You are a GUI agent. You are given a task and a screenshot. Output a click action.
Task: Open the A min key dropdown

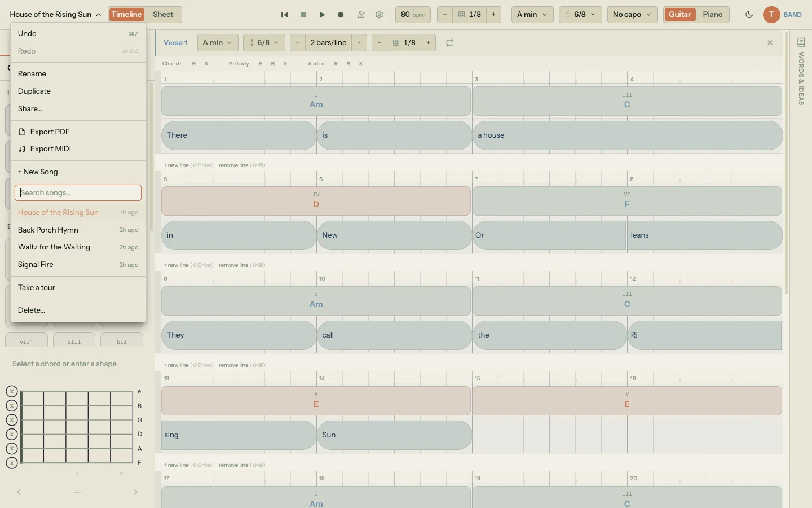[531, 15]
